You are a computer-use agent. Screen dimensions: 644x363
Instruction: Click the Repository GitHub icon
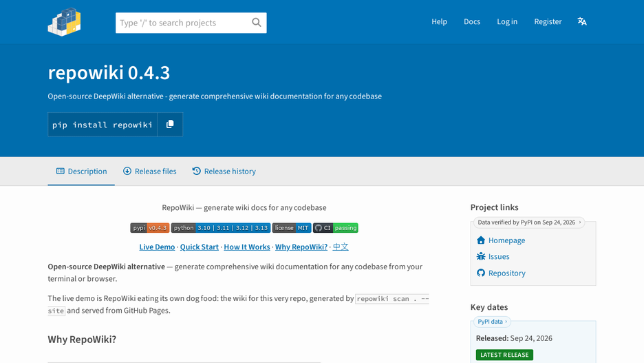[481, 273]
